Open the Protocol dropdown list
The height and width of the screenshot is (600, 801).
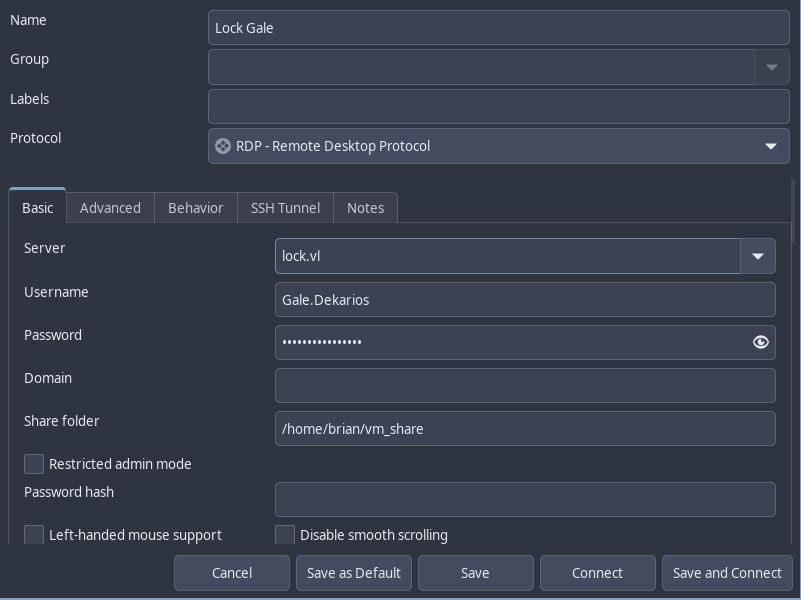[770, 146]
